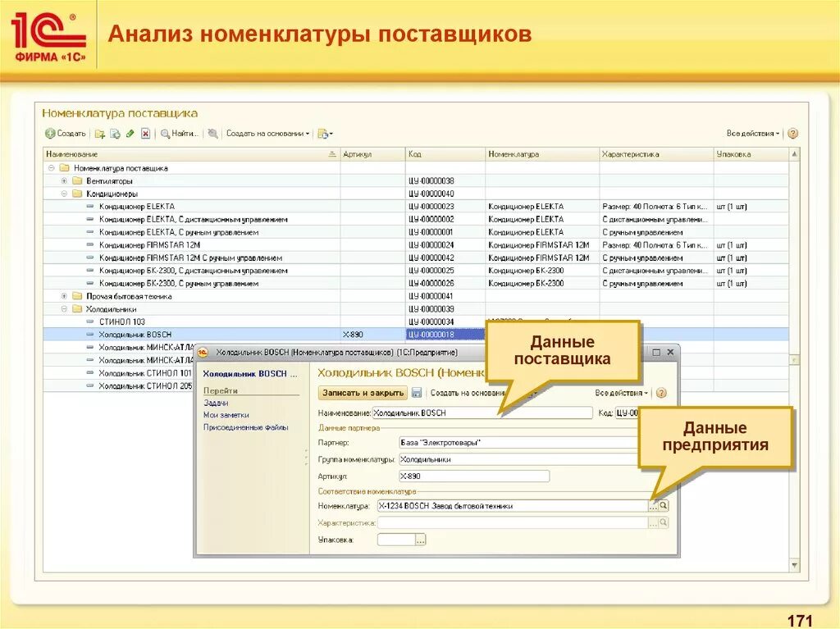Click the copy item icon in toolbar

tap(115, 134)
